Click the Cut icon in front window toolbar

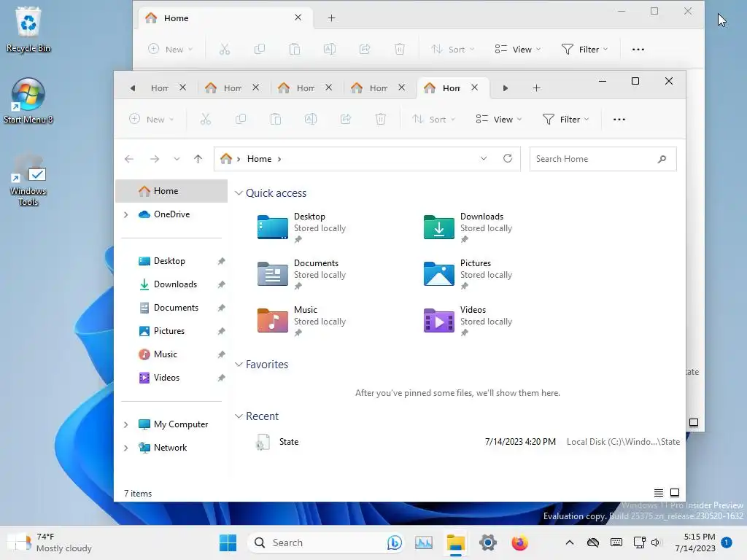point(205,119)
